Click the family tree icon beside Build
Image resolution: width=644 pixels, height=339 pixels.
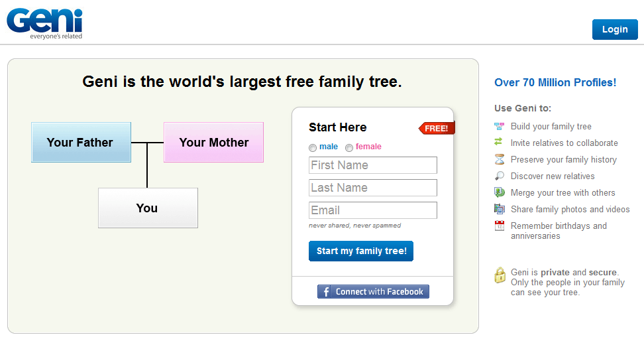click(500, 126)
